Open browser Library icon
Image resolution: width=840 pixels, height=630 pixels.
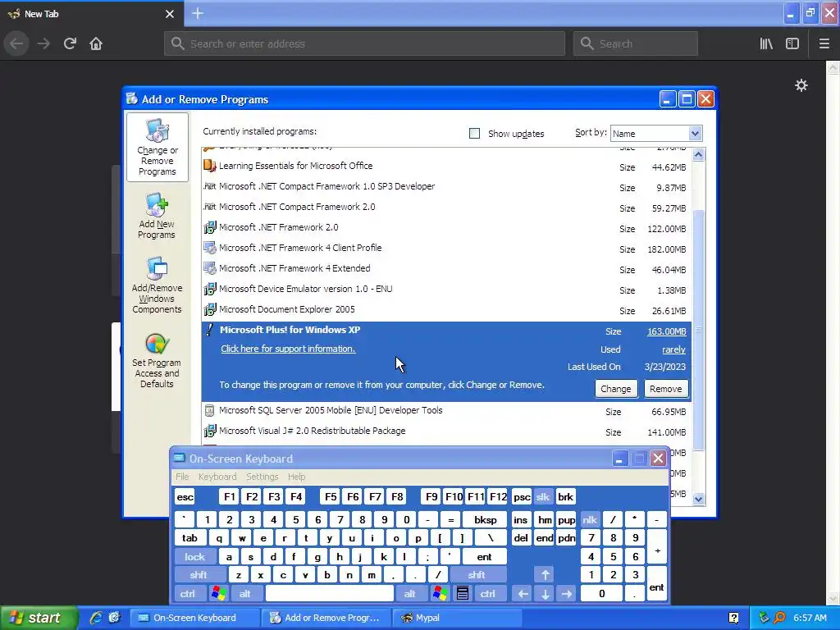pyautogui.click(x=766, y=43)
